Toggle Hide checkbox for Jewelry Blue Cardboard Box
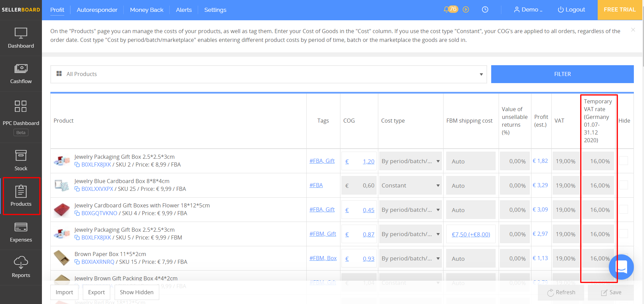The image size is (644, 304). (624, 185)
